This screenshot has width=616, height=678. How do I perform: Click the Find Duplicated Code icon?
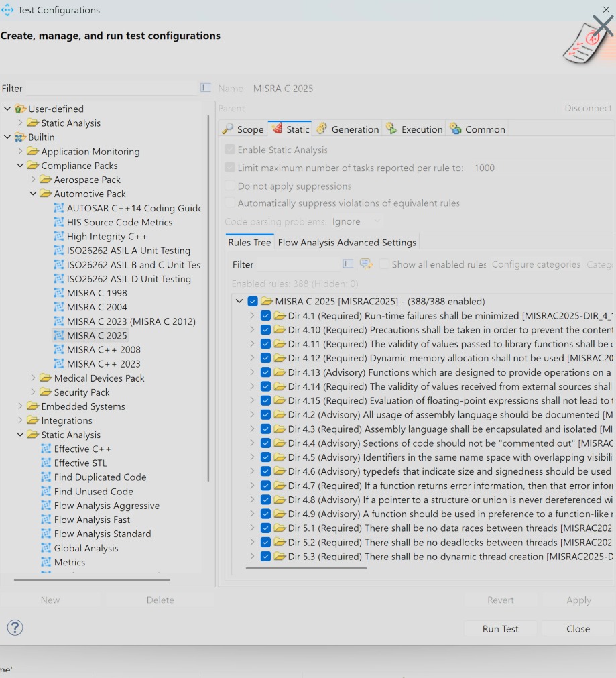pos(46,477)
